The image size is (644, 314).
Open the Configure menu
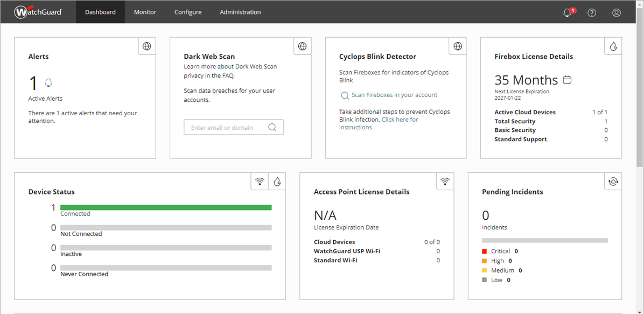coord(188,11)
